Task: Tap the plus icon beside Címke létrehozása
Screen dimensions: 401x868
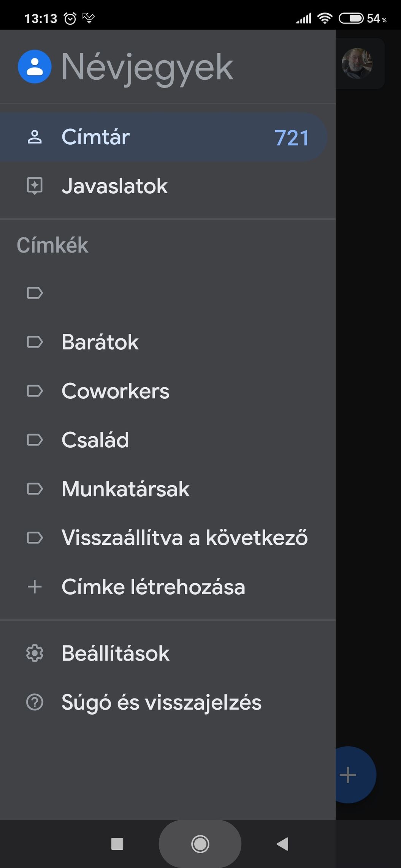Action: pos(35,587)
